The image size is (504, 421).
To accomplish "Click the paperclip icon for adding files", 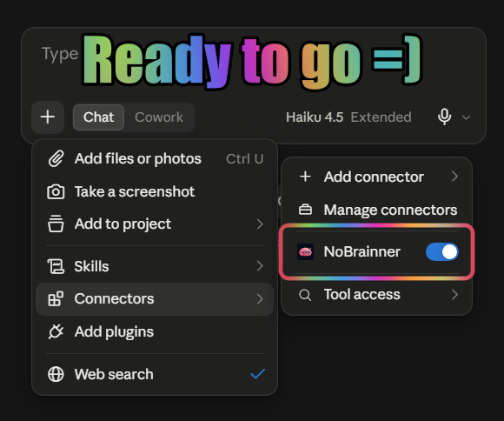I will pyautogui.click(x=56, y=158).
